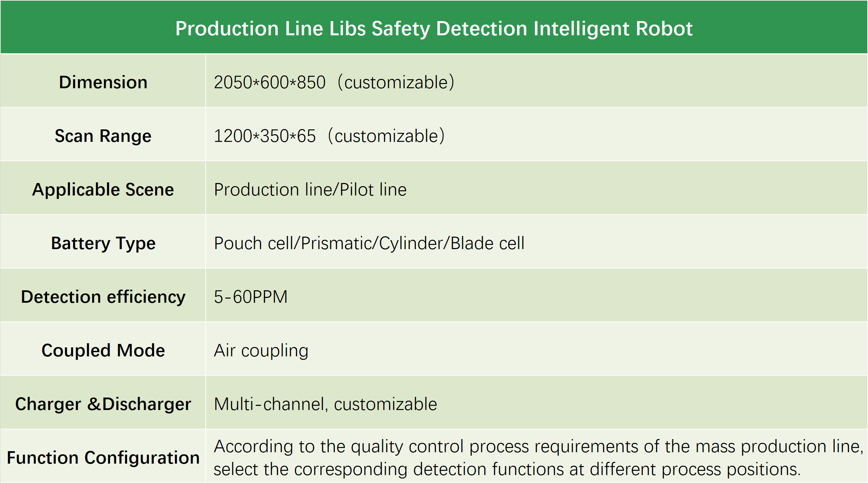Click the Scan Range label cell

tap(103, 136)
